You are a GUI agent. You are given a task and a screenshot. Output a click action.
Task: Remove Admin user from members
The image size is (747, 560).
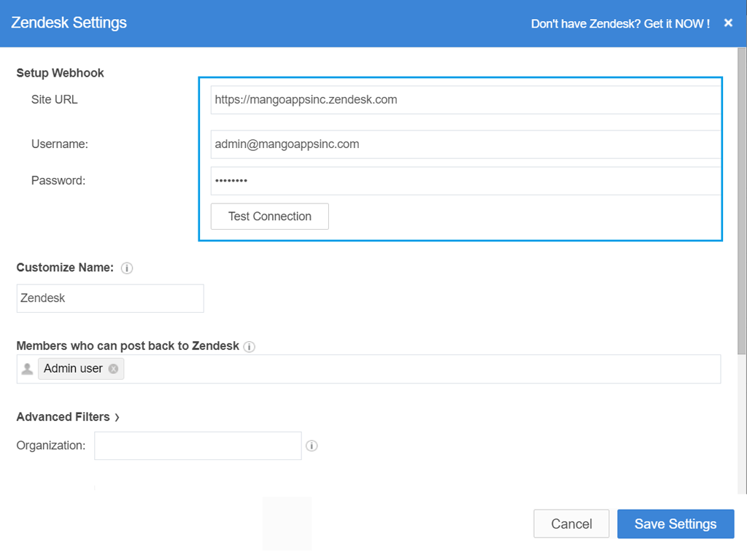[113, 368]
